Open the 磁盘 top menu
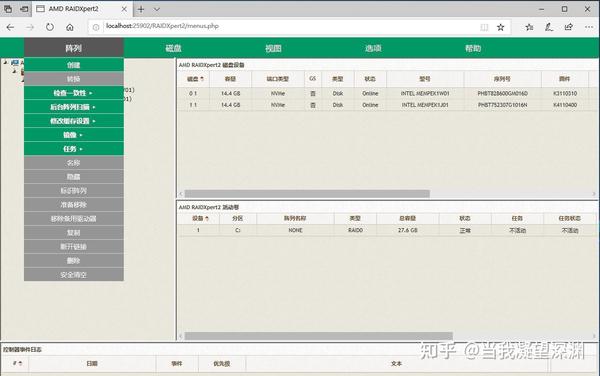This screenshot has width=600, height=376. (x=173, y=48)
